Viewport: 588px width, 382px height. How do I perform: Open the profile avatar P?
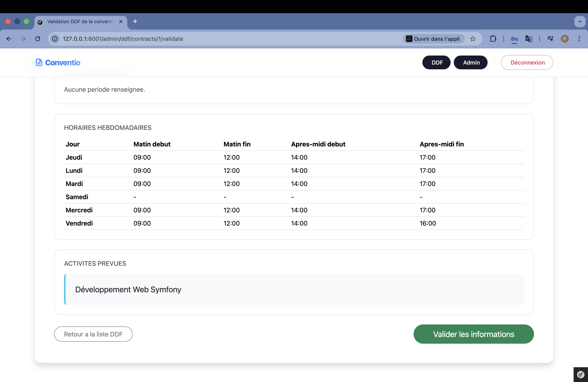tap(565, 39)
